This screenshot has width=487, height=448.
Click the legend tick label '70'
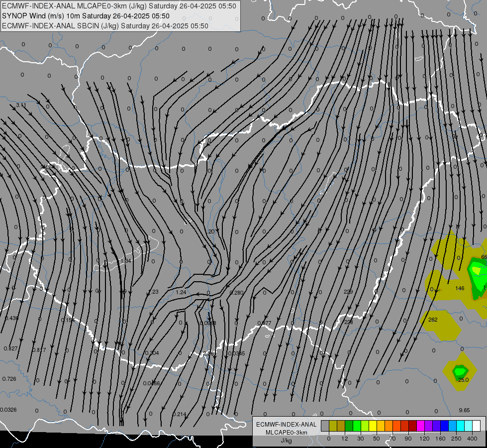point(392,439)
